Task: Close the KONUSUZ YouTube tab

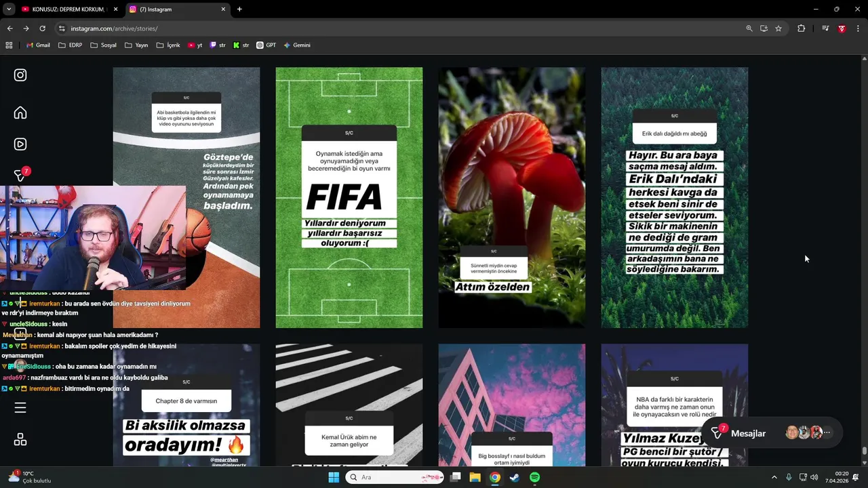Action: tap(115, 9)
